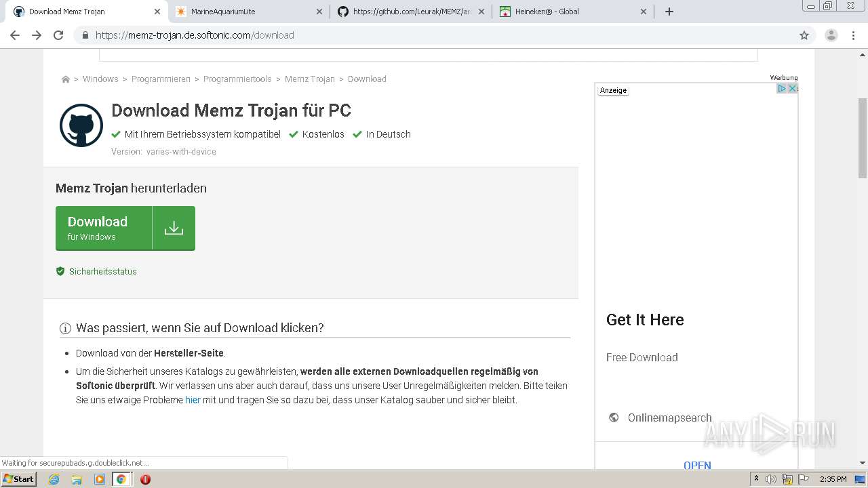This screenshot has width=868, height=488.
Task: Click the scrollbar up arrow
Action: tap(863, 54)
